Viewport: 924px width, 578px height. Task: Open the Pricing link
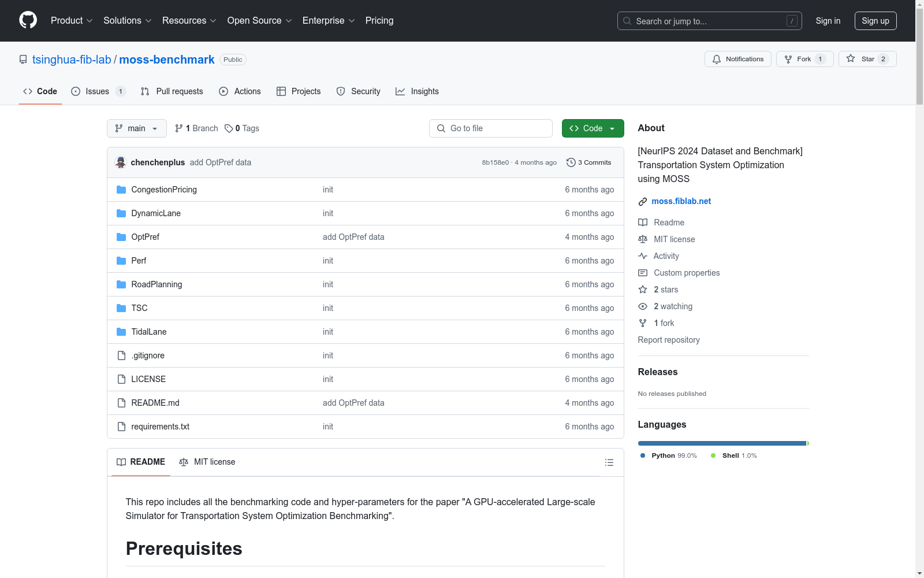379,21
